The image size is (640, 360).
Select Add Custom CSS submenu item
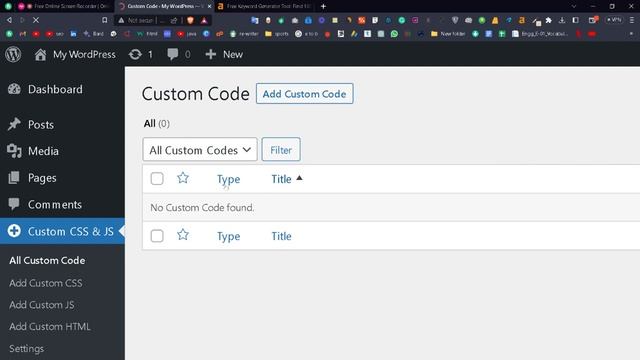point(46,283)
